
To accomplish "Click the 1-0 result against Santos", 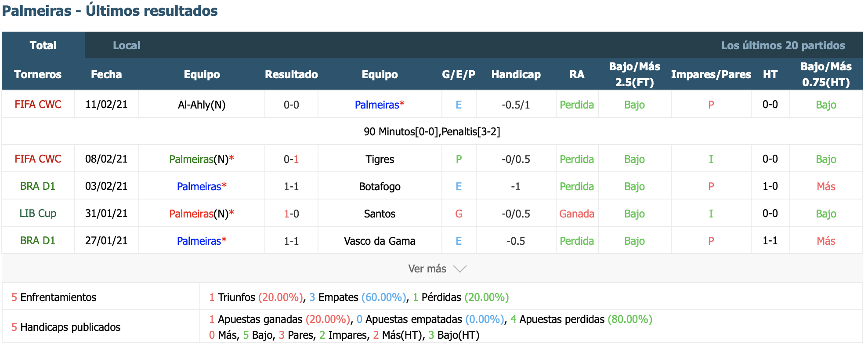I will tap(291, 214).
